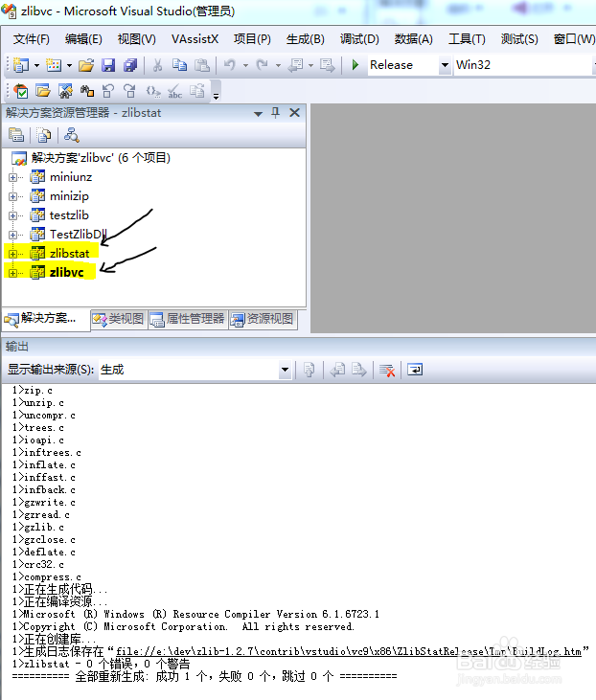Open the 编辑(E) menu
The width and height of the screenshot is (596, 700).
(83, 39)
